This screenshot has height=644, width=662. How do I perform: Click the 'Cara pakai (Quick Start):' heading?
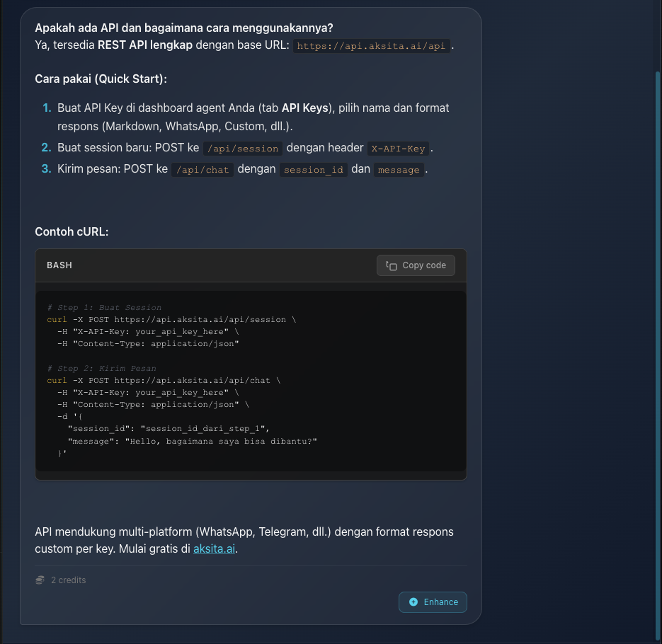pos(101,79)
